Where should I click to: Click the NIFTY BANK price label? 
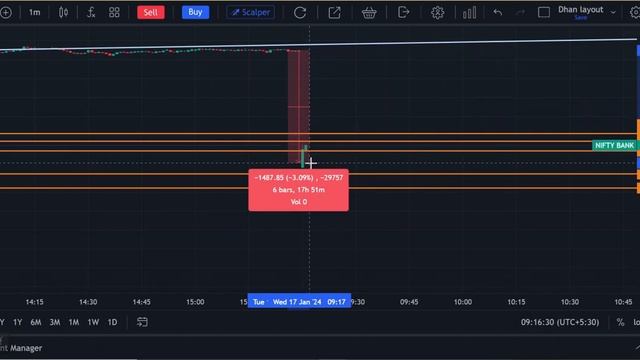point(614,145)
